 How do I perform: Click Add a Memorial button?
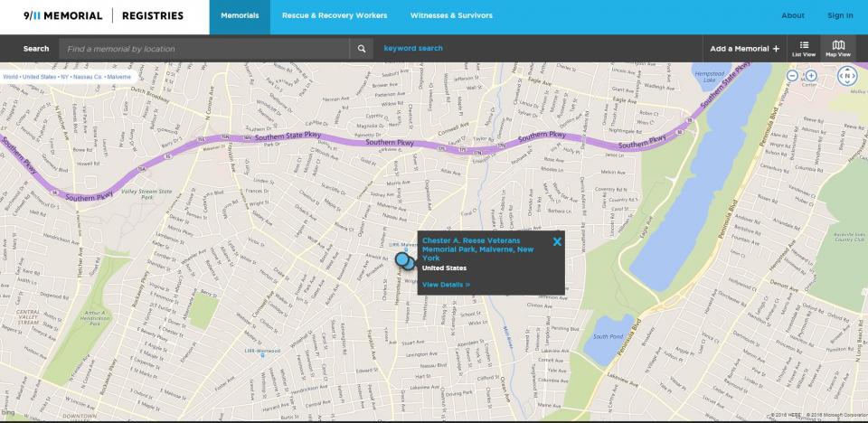[x=744, y=49]
